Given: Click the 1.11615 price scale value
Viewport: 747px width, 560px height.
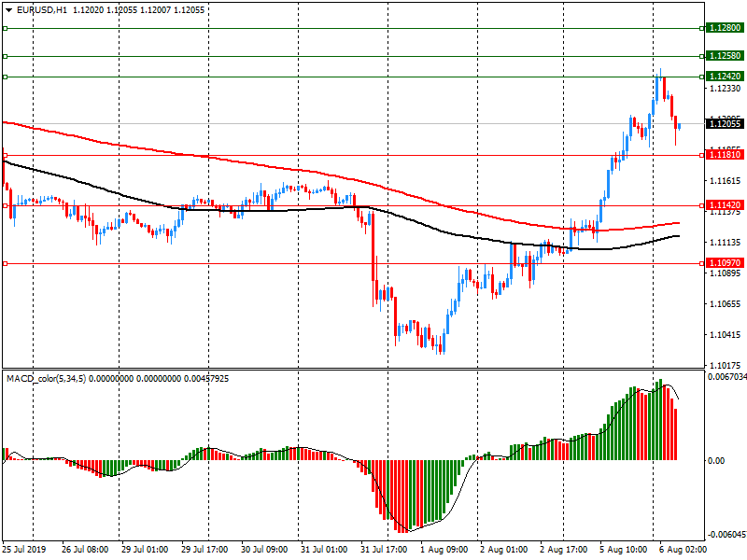Looking at the screenshot, I should pos(726,180).
